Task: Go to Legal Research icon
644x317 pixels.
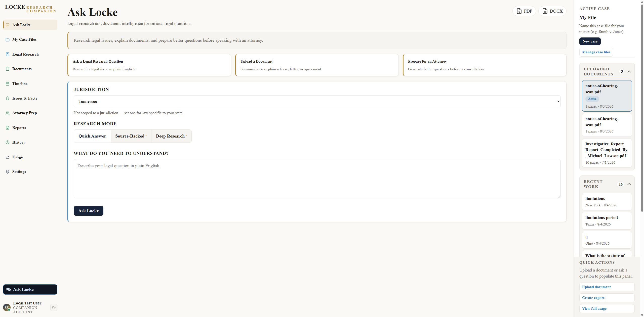Action: (x=8, y=54)
